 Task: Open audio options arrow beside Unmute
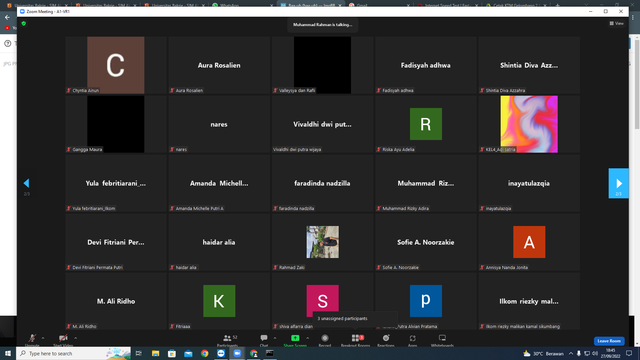pyautogui.click(x=43, y=338)
